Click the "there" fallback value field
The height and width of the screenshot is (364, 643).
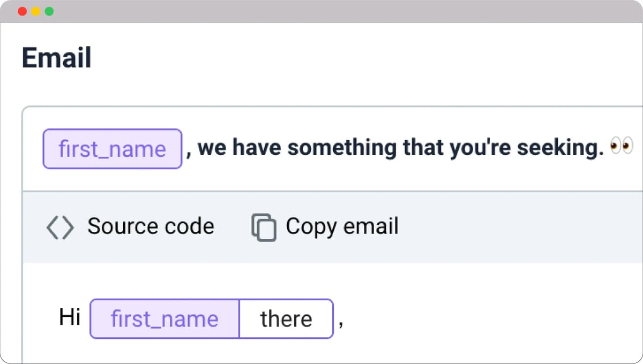[x=286, y=319]
